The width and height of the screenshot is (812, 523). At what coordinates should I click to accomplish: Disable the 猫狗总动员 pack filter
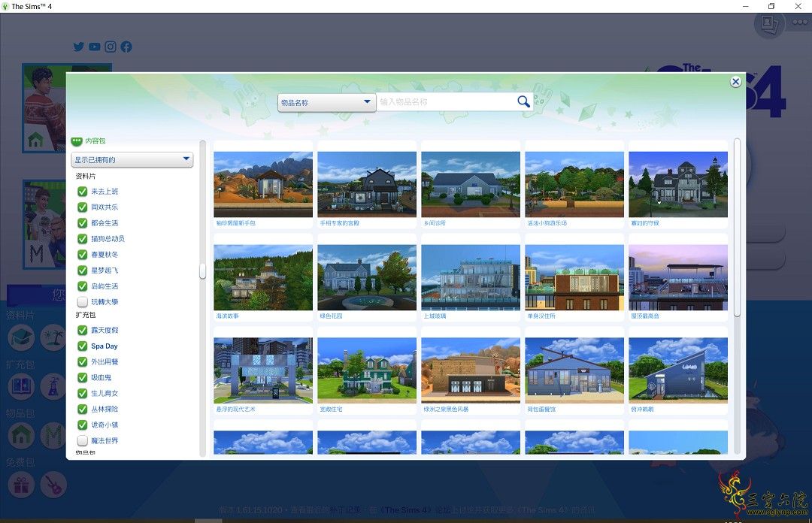(x=83, y=239)
